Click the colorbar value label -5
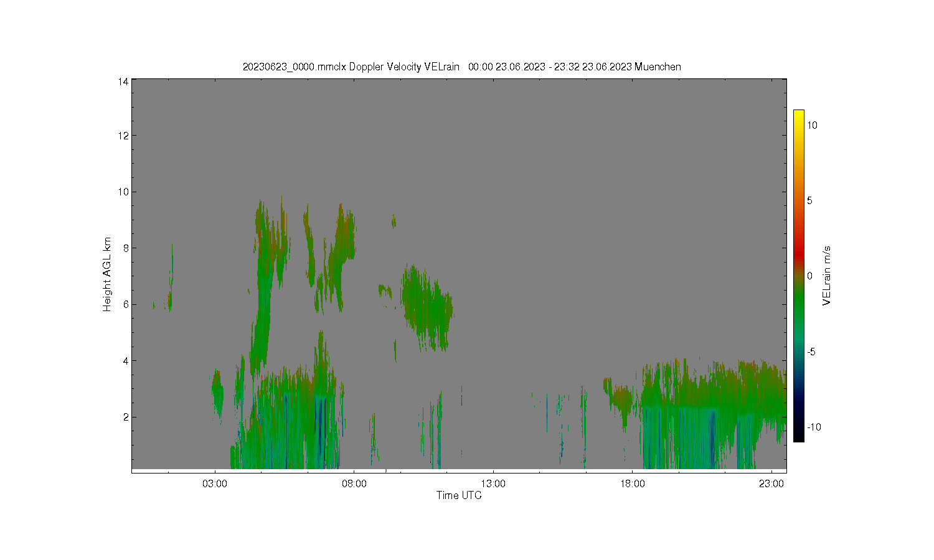Screen dimensions: 934x560 tap(812, 352)
